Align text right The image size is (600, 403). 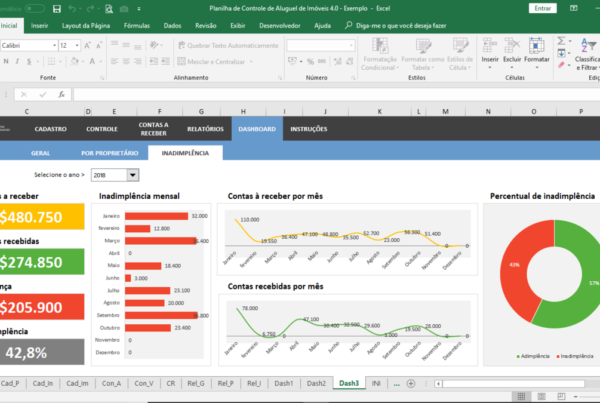click(137, 61)
